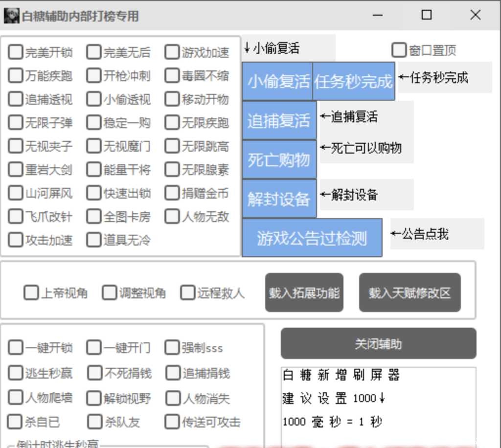Enable 追捕捐钱 checkbox

tap(173, 373)
